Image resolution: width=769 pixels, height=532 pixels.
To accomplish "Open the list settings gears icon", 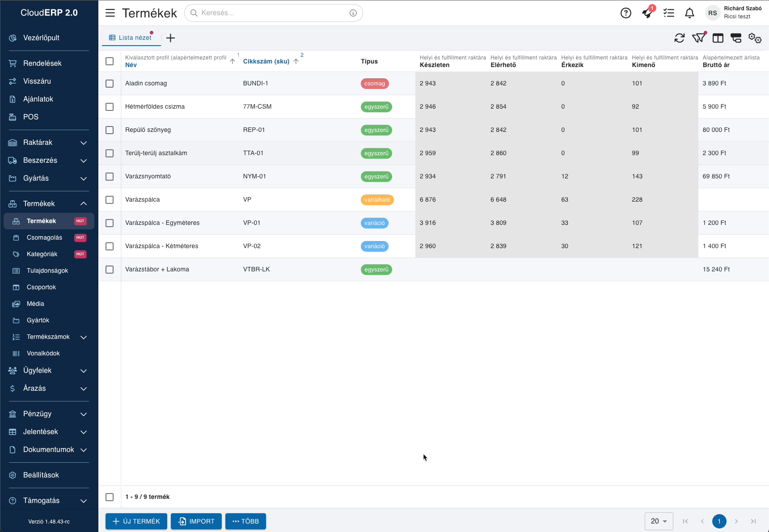I will point(755,38).
